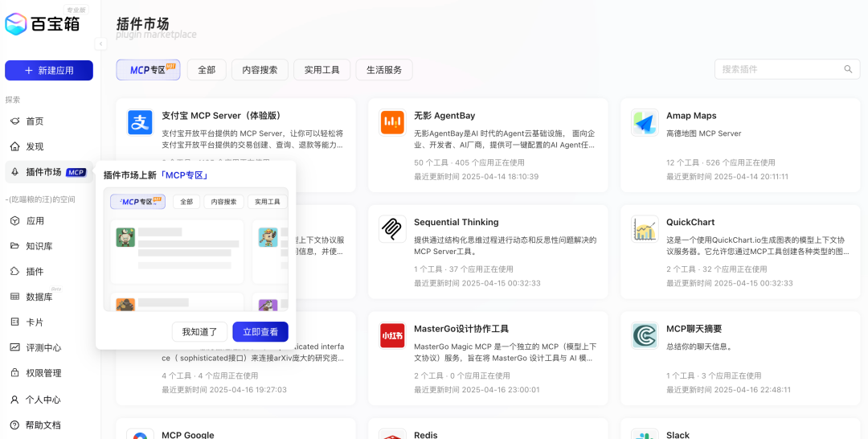This screenshot has height=439, width=868.
Task: Click the 帮助文档 smiley icon
Action: click(x=15, y=425)
